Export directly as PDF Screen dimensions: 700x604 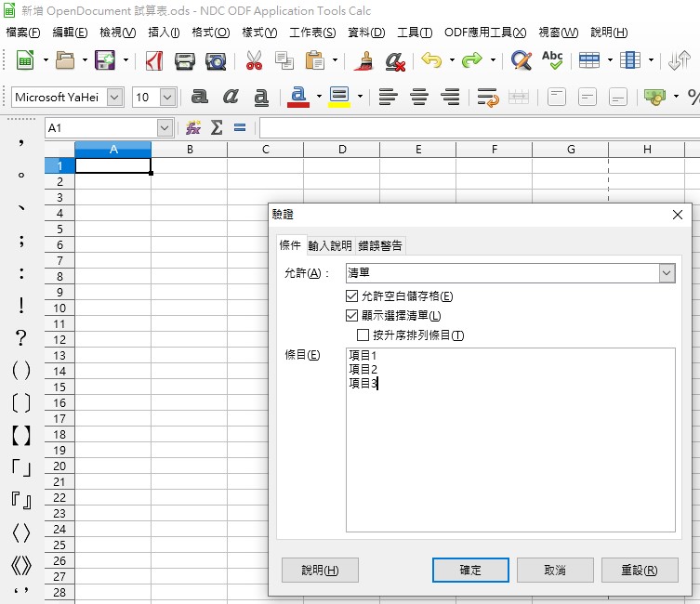(154, 60)
